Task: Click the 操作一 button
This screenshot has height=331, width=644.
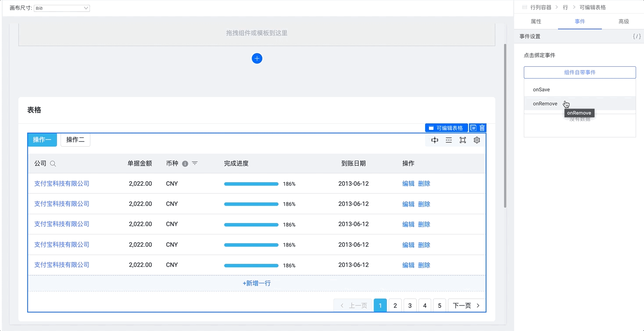Action: [x=42, y=140]
